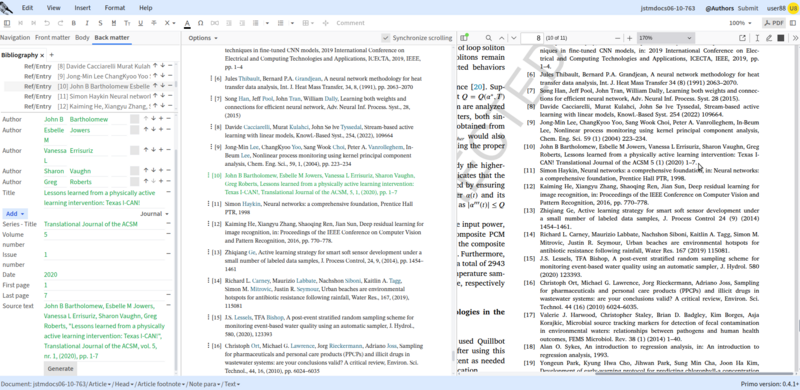
Task: Insert special character with Omega icon
Action: pos(201,23)
